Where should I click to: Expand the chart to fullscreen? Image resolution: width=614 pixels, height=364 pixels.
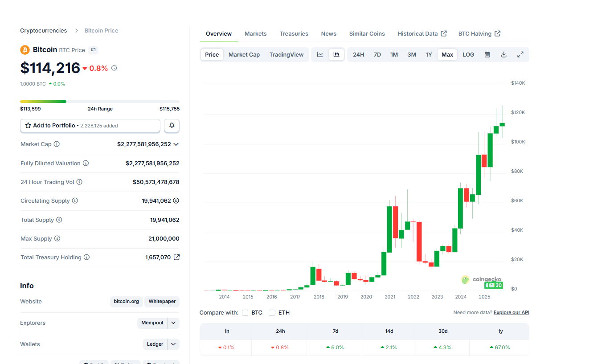520,54
